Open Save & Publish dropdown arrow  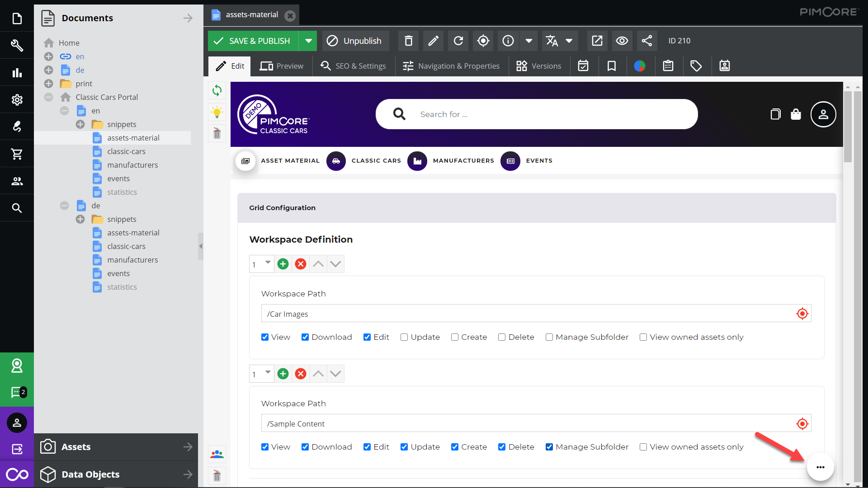tap(308, 41)
